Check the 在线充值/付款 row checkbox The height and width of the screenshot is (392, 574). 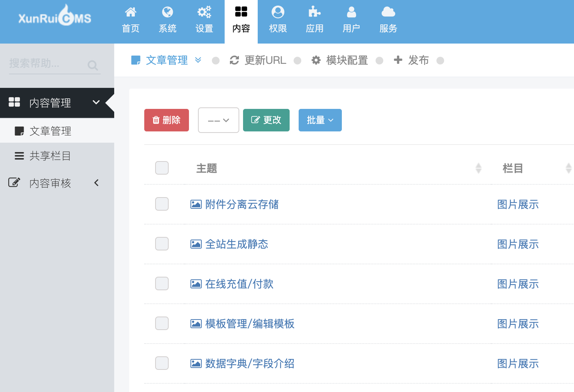162,283
